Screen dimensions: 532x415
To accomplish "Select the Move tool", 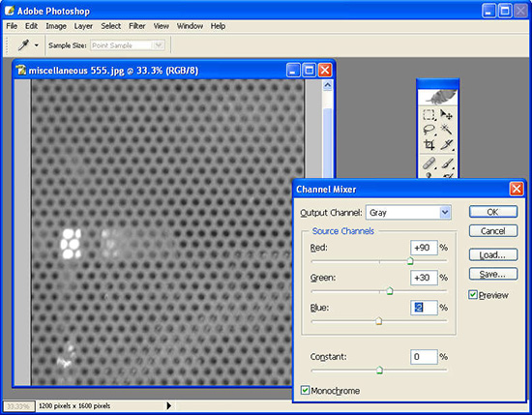I will (446, 115).
